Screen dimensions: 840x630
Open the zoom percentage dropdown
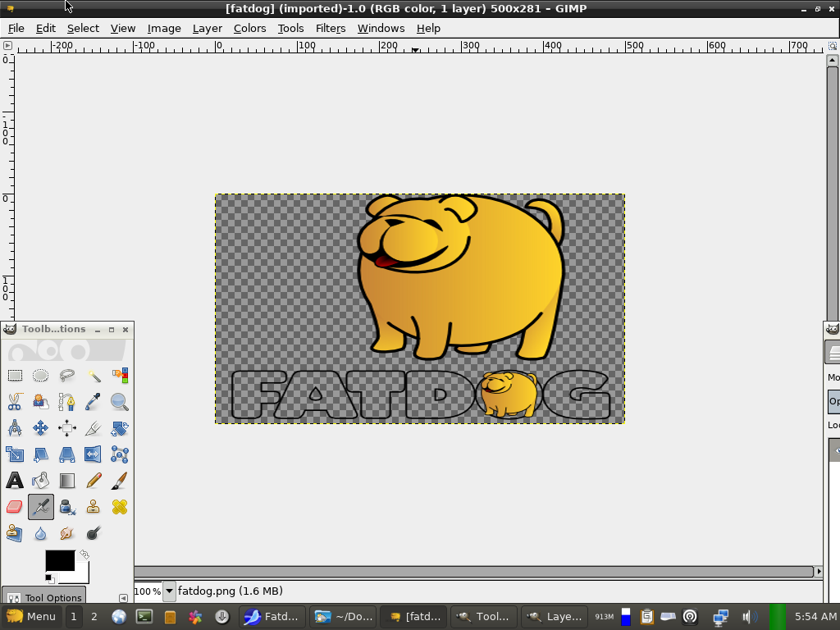pos(169,591)
